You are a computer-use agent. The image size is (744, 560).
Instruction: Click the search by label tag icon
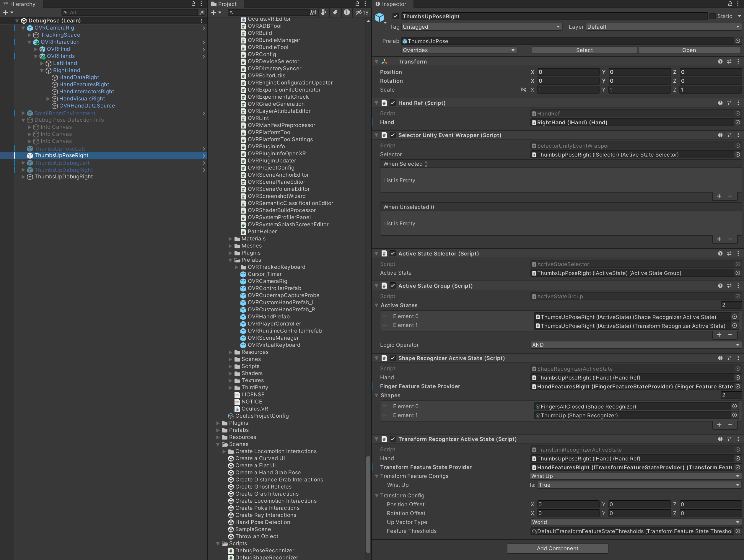(x=335, y=12)
